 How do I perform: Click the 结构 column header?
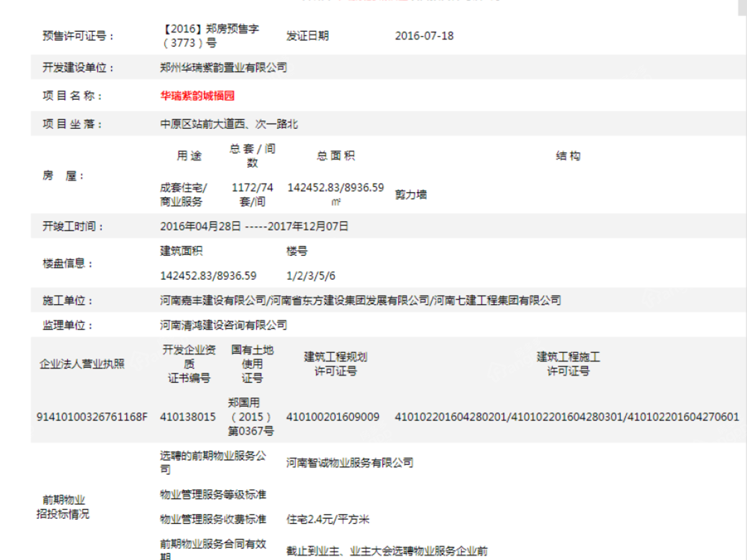pos(568,156)
